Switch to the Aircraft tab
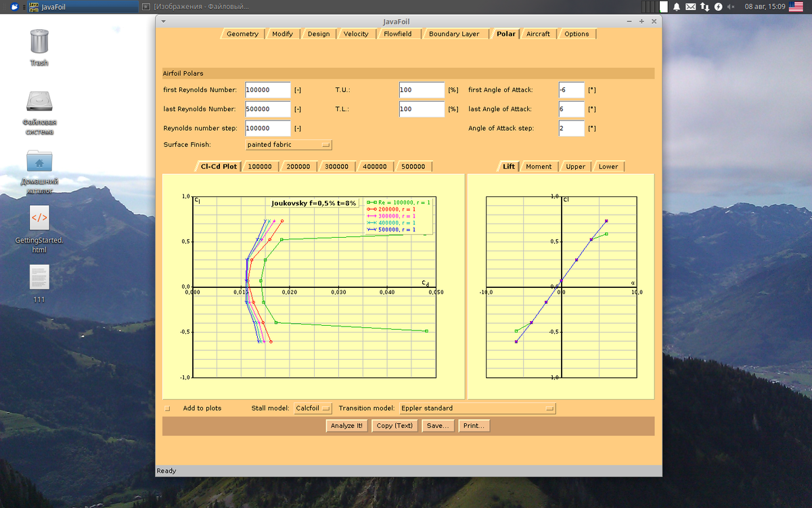This screenshot has height=508, width=812. click(x=538, y=34)
